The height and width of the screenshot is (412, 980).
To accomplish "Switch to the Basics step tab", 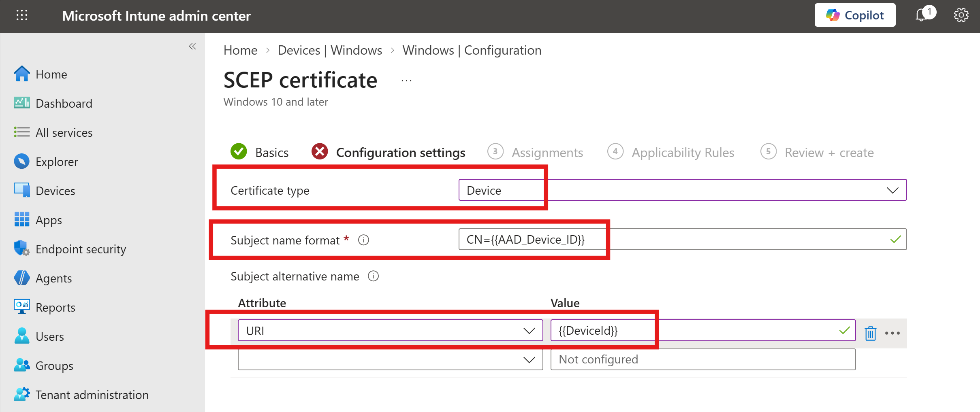I will [x=260, y=152].
